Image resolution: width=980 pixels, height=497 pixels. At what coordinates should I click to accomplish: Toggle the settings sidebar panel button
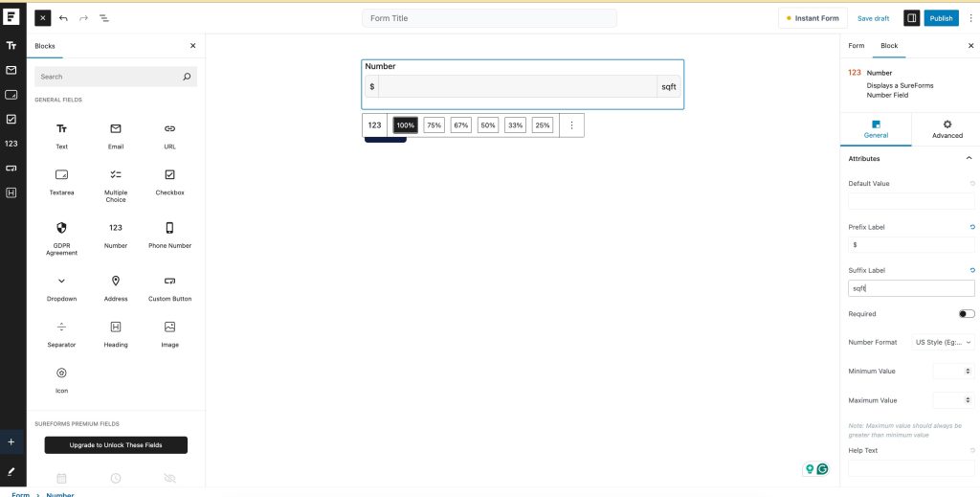coord(911,18)
